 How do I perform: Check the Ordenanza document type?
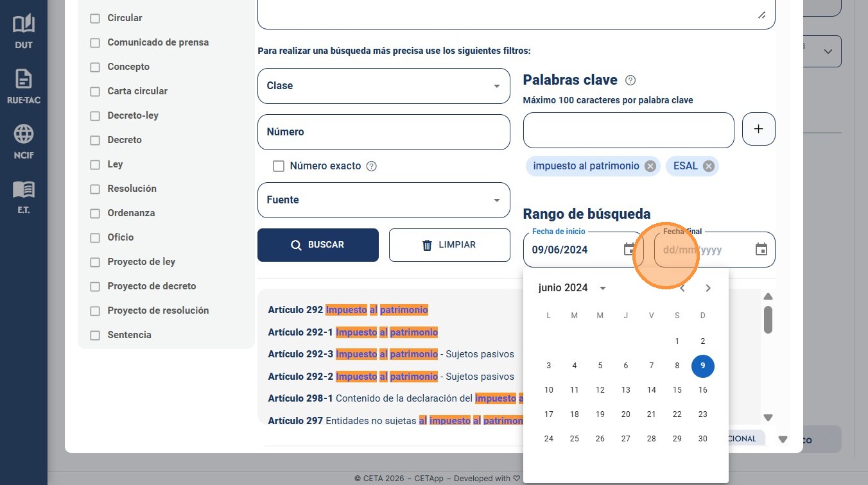tap(95, 214)
